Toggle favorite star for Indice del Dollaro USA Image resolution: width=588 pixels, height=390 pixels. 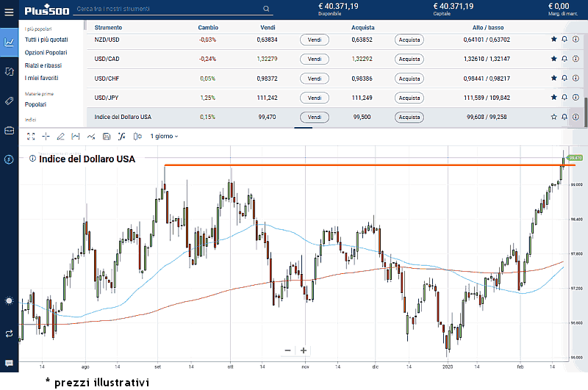pyautogui.click(x=553, y=117)
